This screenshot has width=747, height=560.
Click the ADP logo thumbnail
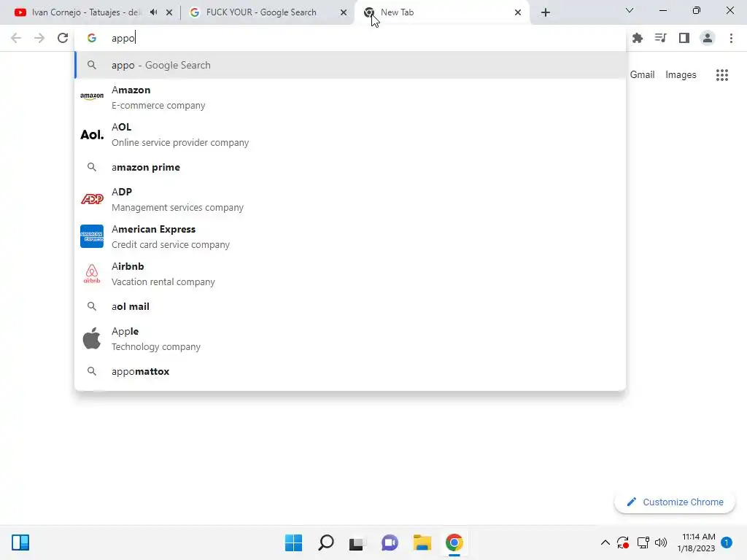[92, 199]
